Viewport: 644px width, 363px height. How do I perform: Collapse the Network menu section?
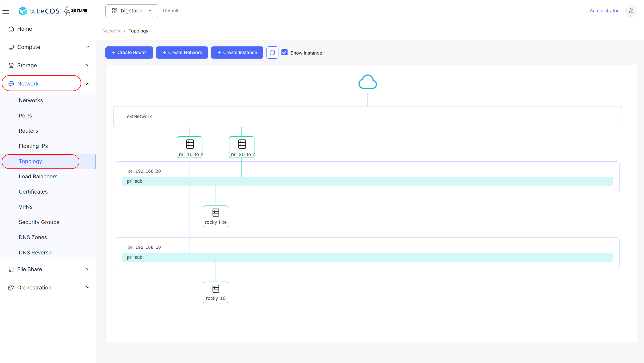pyautogui.click(x=48, y=84)
